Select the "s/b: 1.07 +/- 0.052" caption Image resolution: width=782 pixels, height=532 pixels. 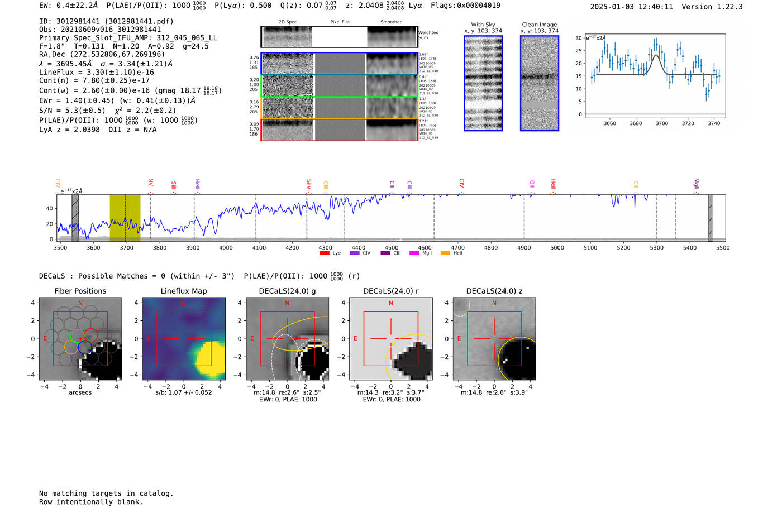(x=184, y=392)
